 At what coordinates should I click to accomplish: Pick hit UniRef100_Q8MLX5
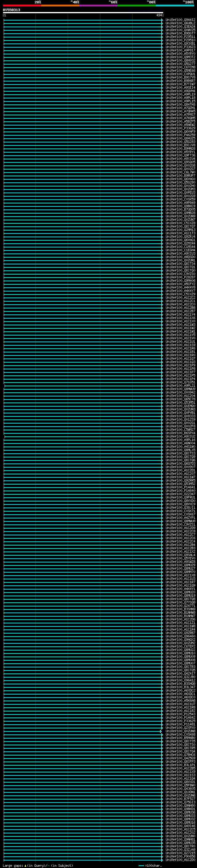[180, 450]
